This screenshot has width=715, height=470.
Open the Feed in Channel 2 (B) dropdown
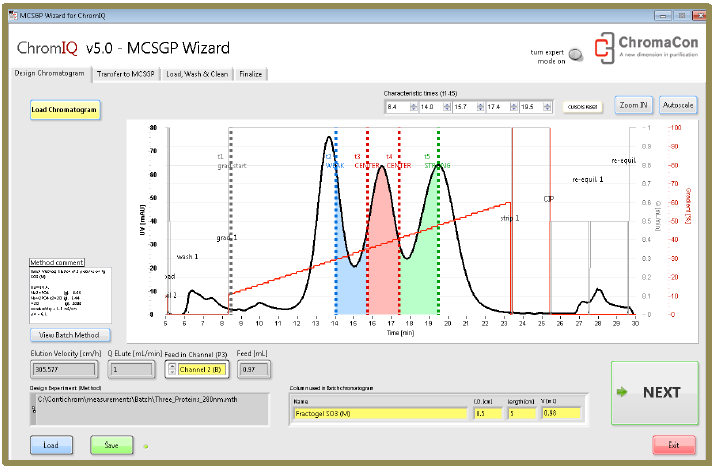[202, 371]
